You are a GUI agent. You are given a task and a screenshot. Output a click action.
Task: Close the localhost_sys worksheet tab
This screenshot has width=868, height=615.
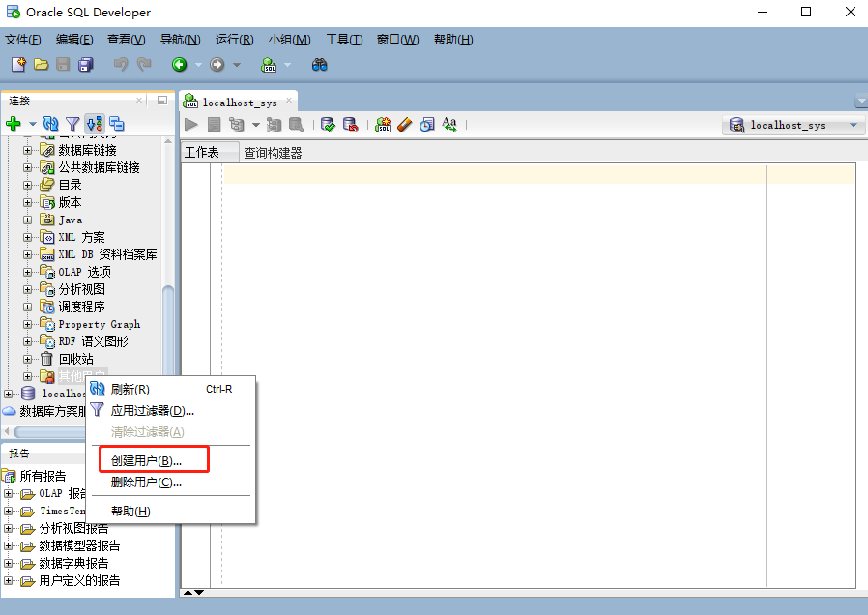click(289, 101)
